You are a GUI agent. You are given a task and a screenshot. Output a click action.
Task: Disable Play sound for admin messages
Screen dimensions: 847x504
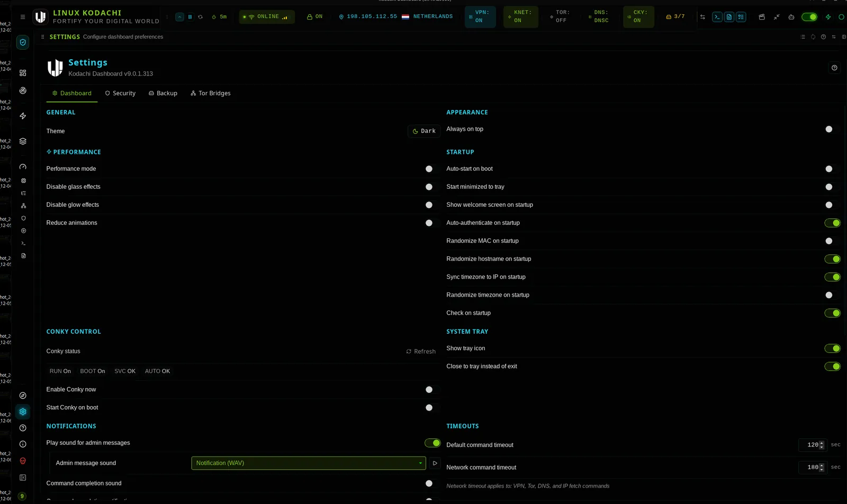coord(432,443)
